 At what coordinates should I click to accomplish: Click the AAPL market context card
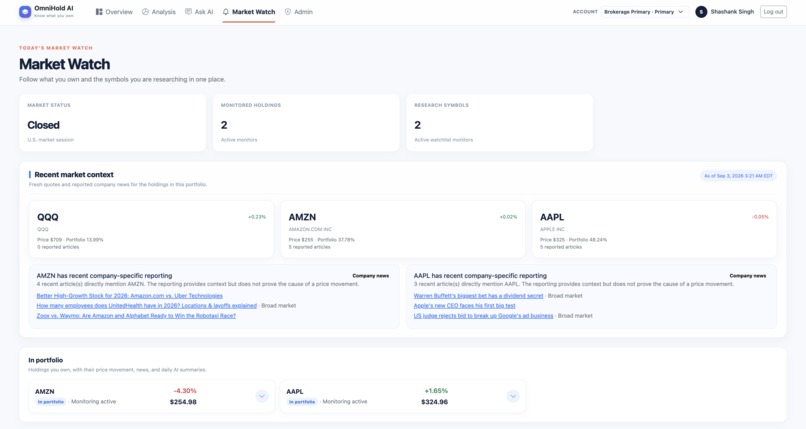654,229
